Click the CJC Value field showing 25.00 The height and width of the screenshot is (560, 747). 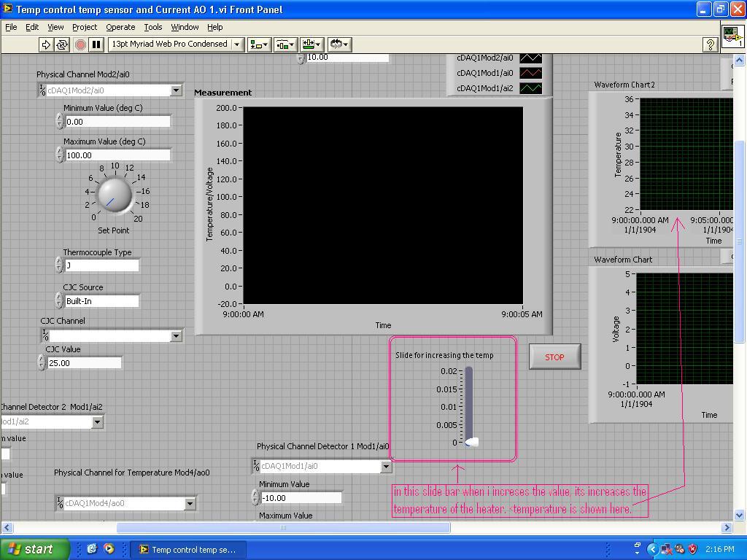[85, 363]
